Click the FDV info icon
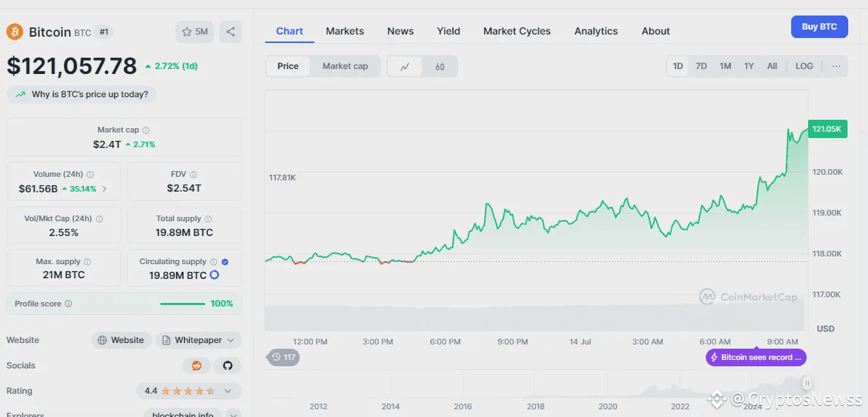Viewport: 868px width, 417px height. [x=193, y=175]
